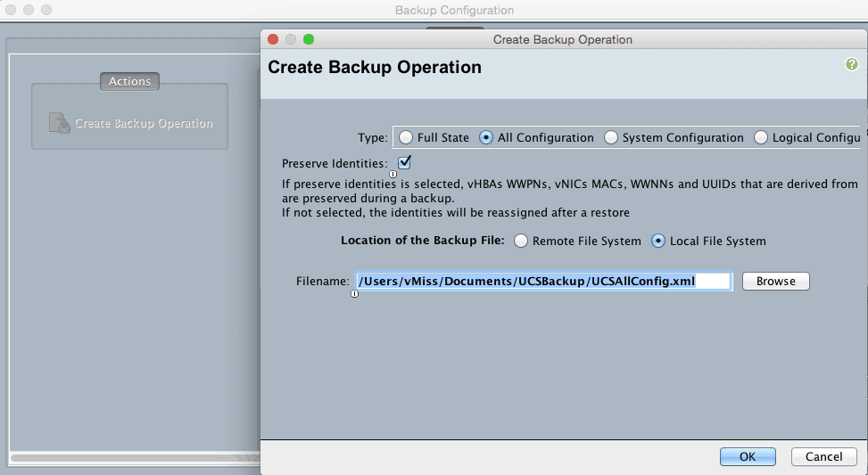Click the Actions panel header

(129, 81)
